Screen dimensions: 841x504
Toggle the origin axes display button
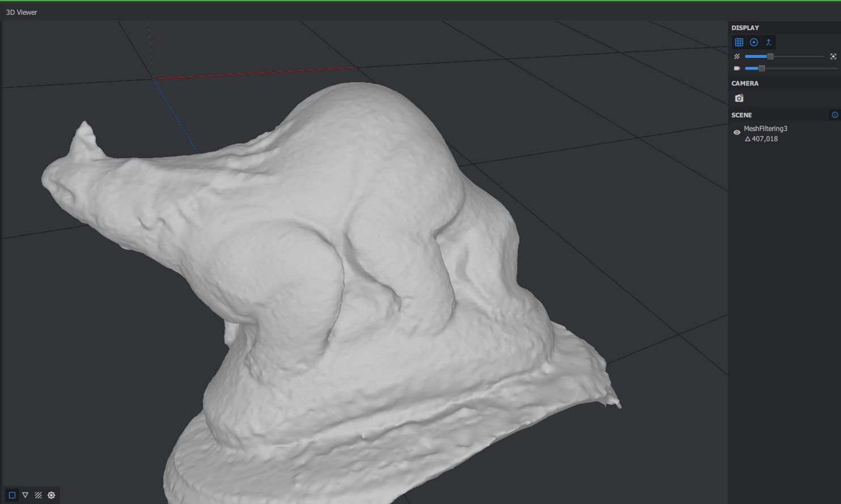pyautogui.click(x=768, y=43)
